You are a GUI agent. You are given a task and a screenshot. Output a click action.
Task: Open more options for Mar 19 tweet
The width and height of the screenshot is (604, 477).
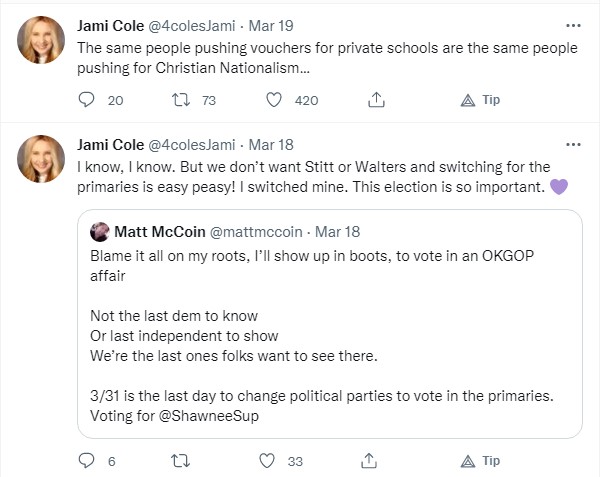pos(572,25)
